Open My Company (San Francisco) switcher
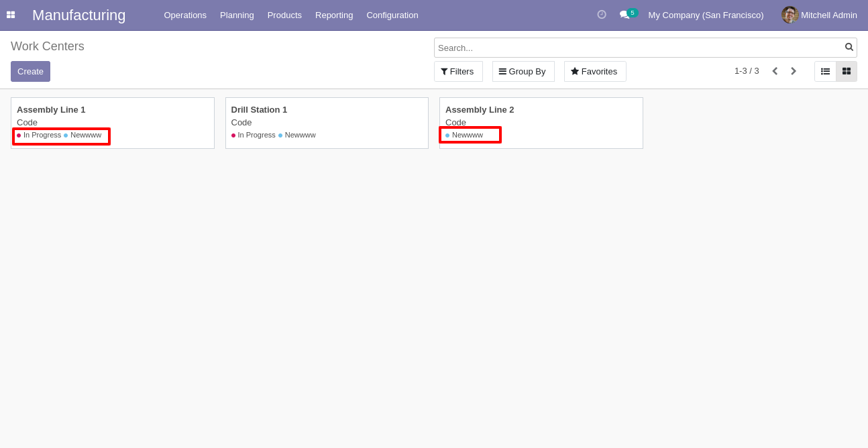Viewport: 868px width, 448px height. coord(706,15)
